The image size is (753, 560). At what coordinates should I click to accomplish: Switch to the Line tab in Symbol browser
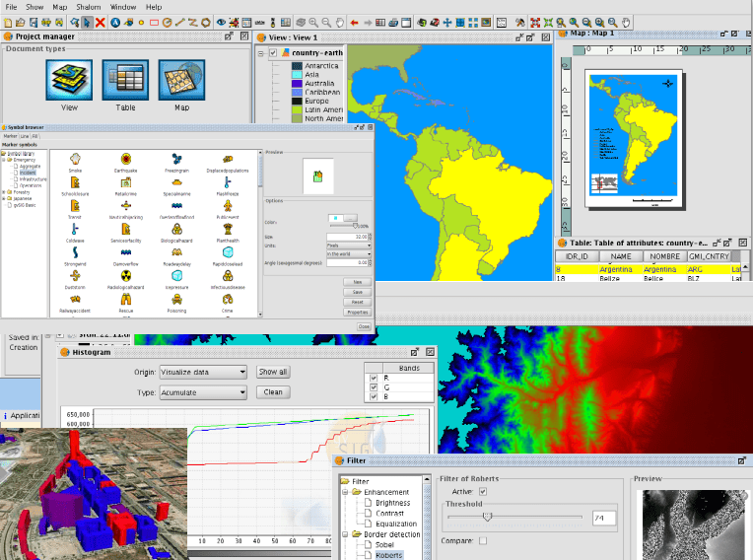pos(25,136)
